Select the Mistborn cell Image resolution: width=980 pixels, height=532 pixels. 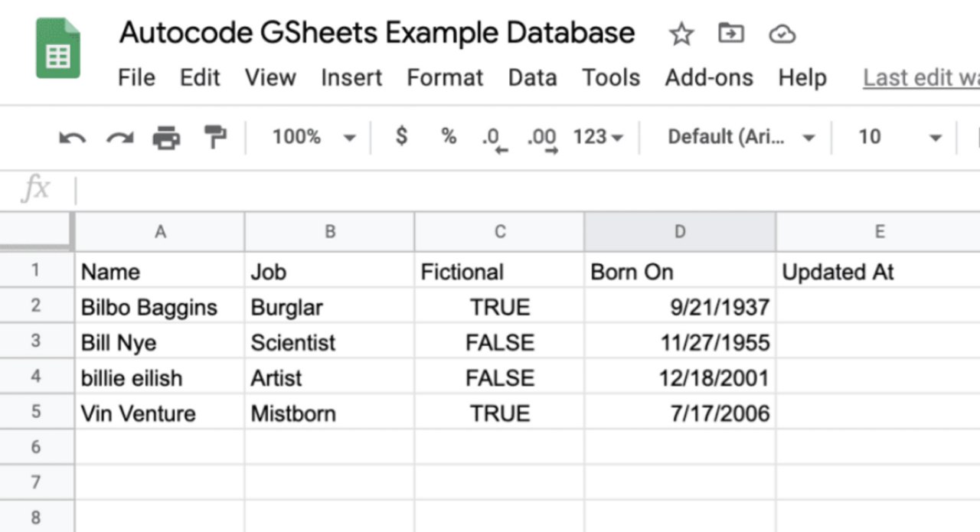click(x=330, y=412)
